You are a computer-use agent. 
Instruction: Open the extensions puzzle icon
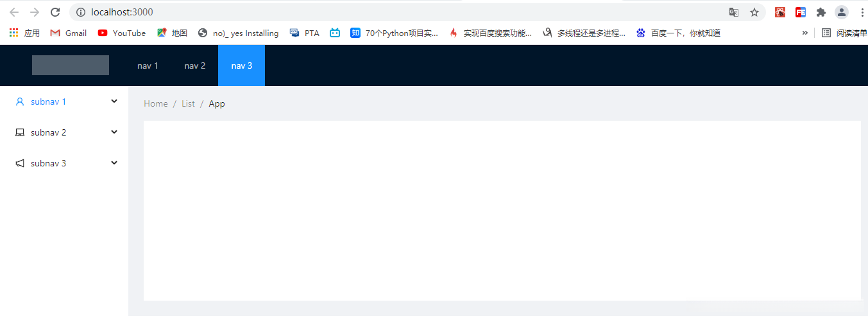tap(821, 12)
